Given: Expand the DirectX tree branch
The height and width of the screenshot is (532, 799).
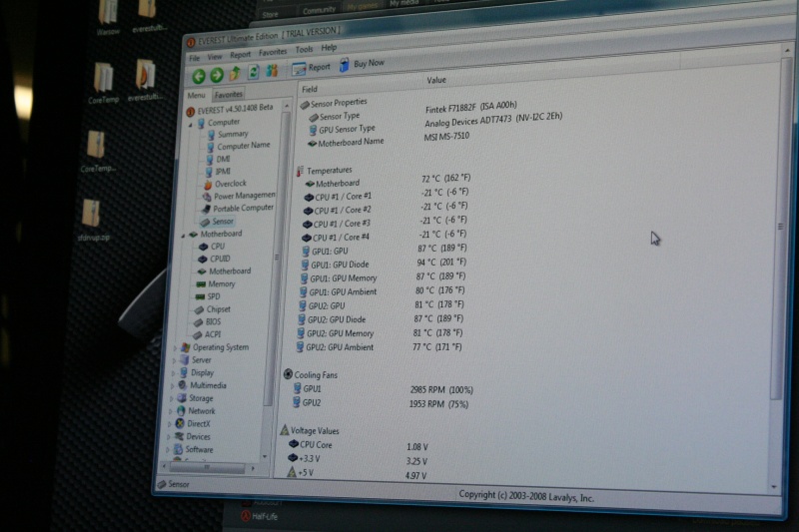Looking at the screenshot, I should pos(169,425).
